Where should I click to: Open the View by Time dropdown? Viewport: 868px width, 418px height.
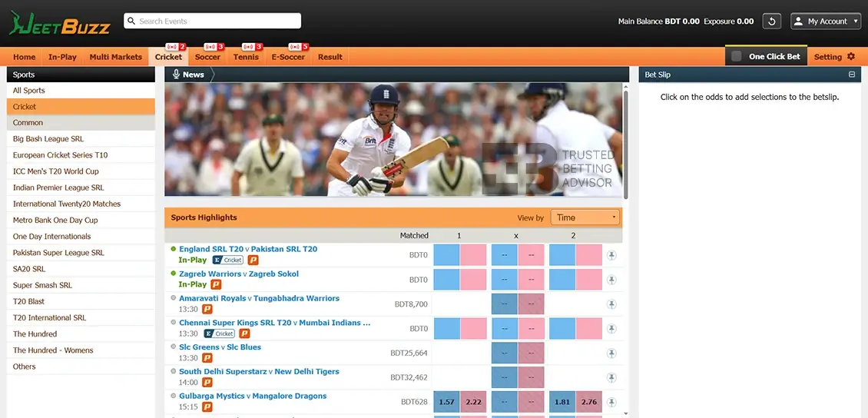(x=585, y=217)
